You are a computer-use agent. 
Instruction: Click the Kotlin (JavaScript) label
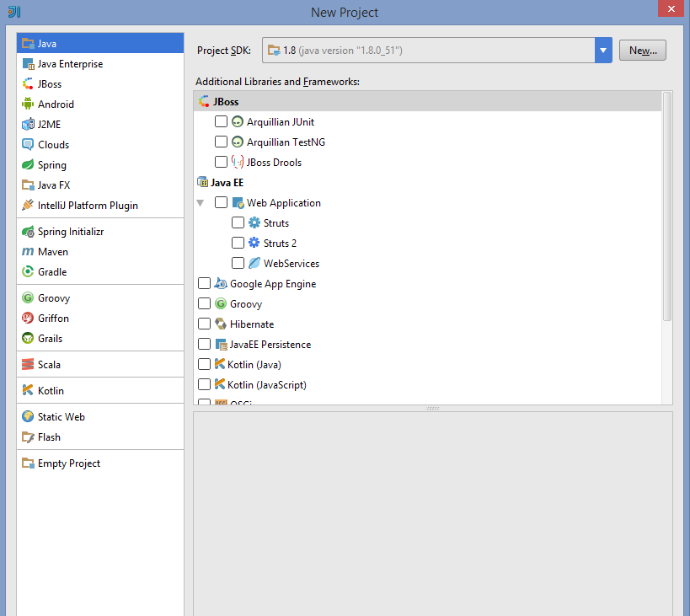[x=267, y=385]
